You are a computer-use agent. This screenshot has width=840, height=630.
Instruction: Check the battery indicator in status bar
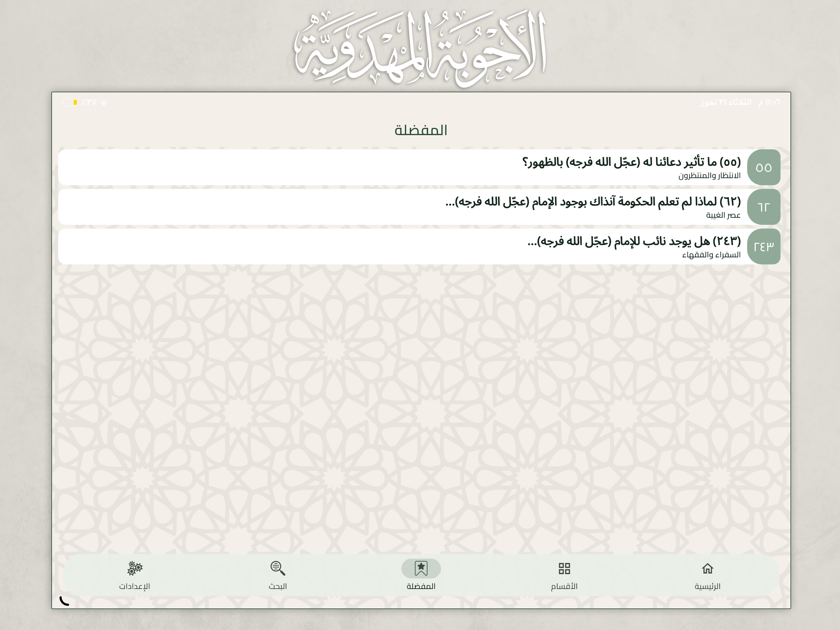69,102
